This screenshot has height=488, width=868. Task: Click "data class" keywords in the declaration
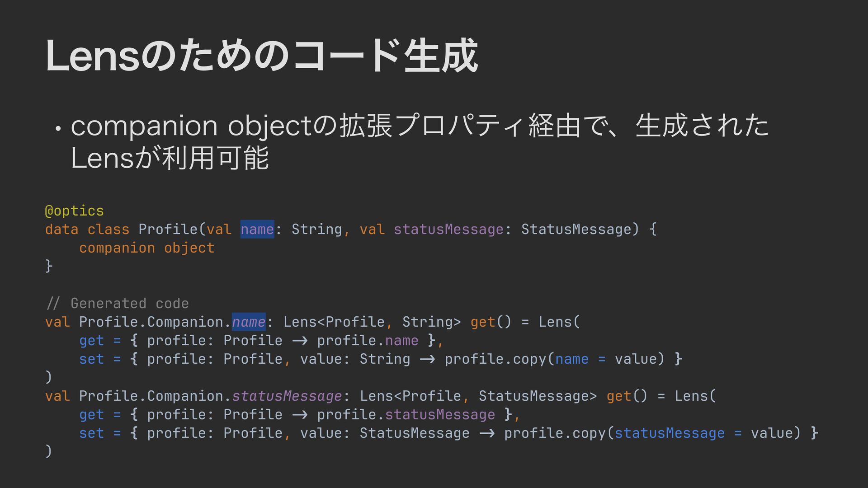coord(87,229)
